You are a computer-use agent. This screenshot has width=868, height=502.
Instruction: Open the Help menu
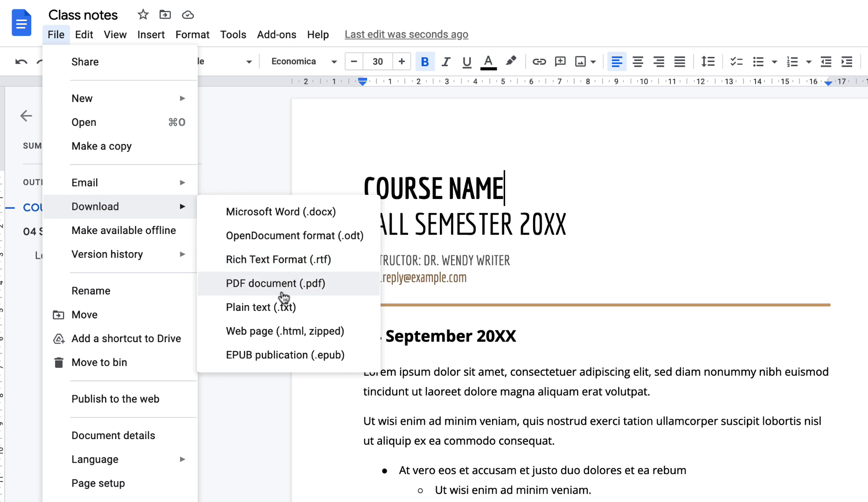point(318,34)
